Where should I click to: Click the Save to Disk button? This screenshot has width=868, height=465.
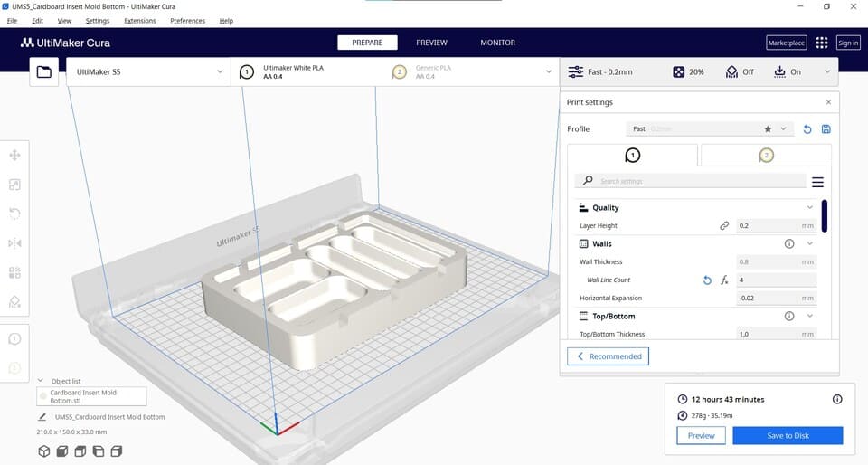coord(787,435)
